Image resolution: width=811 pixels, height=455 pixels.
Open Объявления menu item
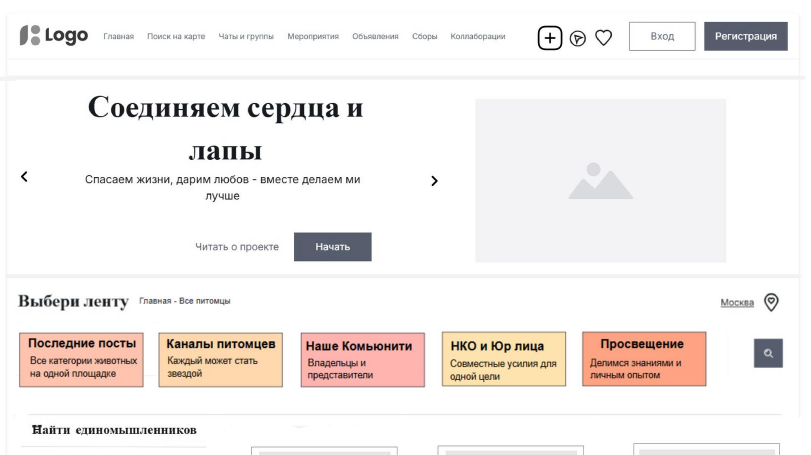pos(375,36)
